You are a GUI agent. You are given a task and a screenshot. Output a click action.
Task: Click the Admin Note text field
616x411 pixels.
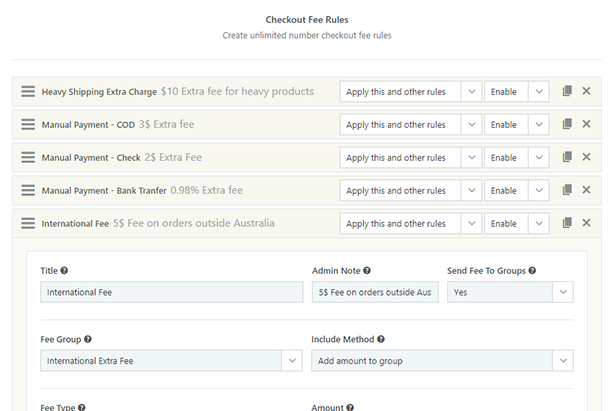click(x=374, y=292)
